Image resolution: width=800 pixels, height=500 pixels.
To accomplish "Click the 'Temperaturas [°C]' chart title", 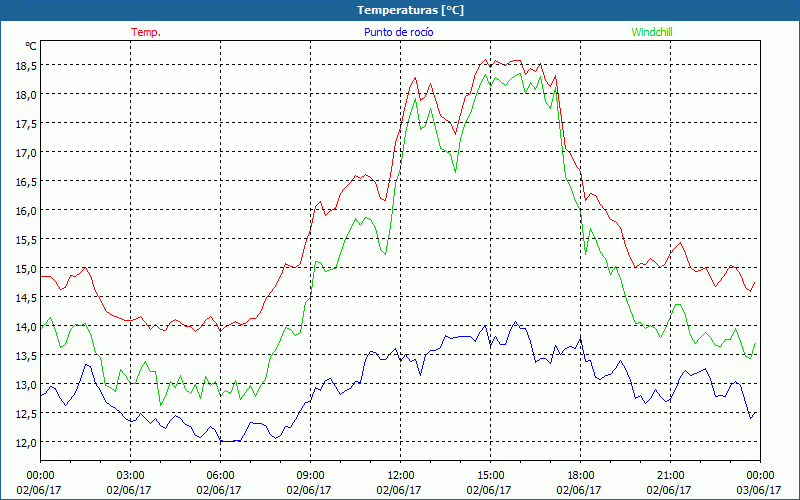I will pos(410,10).
